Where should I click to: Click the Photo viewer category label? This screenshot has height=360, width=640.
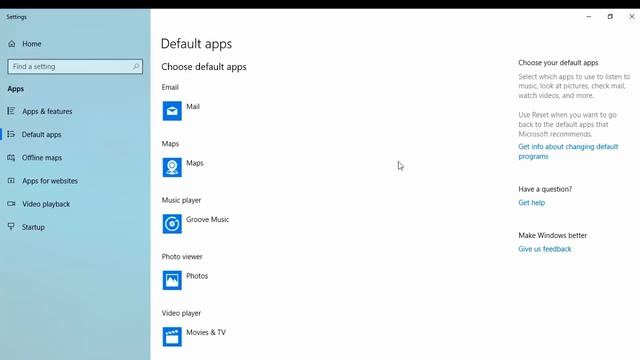click(182, 257)
